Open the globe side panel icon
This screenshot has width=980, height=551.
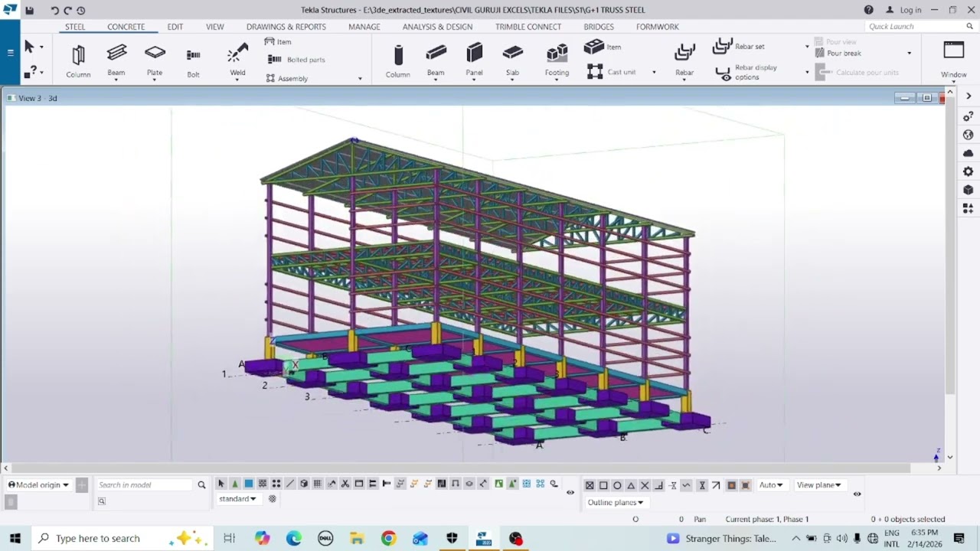pyautogui.click(x=968, y=135)
